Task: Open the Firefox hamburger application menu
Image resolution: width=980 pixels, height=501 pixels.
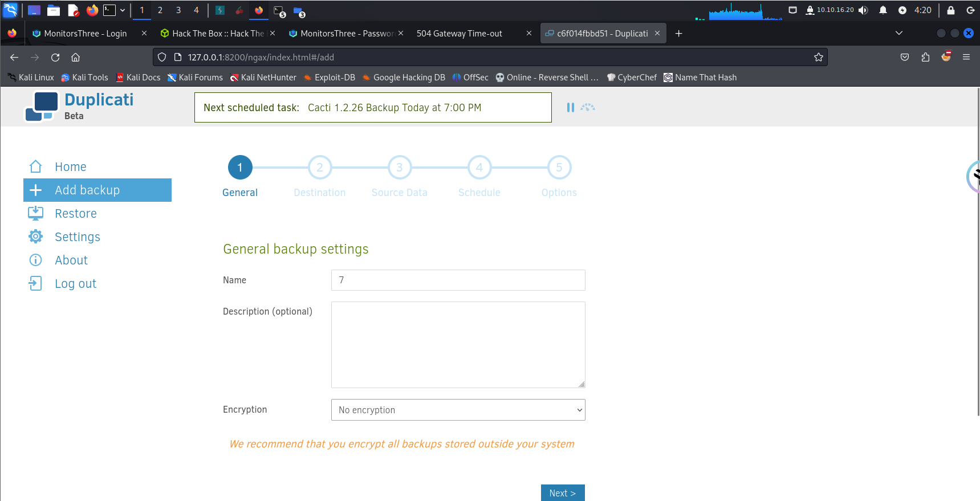Action: (966, 57)
